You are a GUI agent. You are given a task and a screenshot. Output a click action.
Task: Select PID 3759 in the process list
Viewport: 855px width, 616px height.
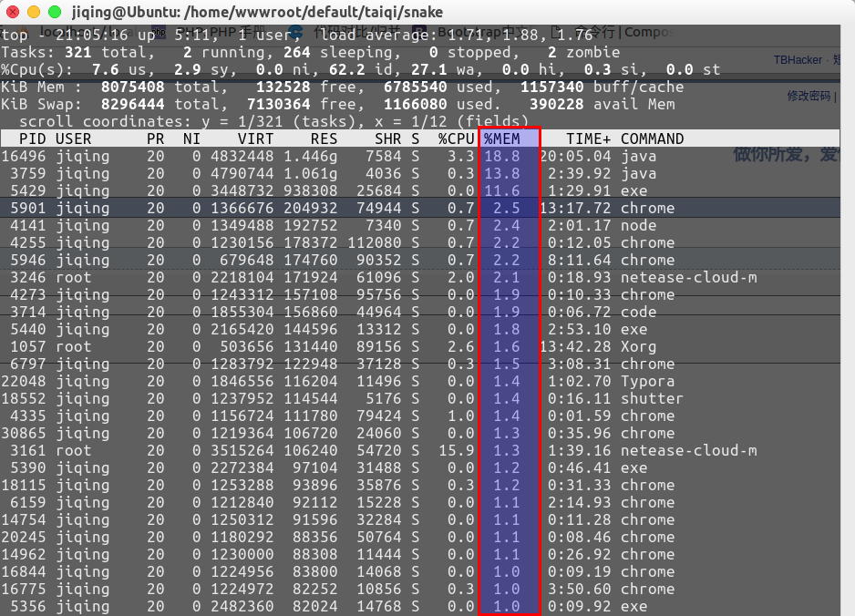tap(28, 174)
